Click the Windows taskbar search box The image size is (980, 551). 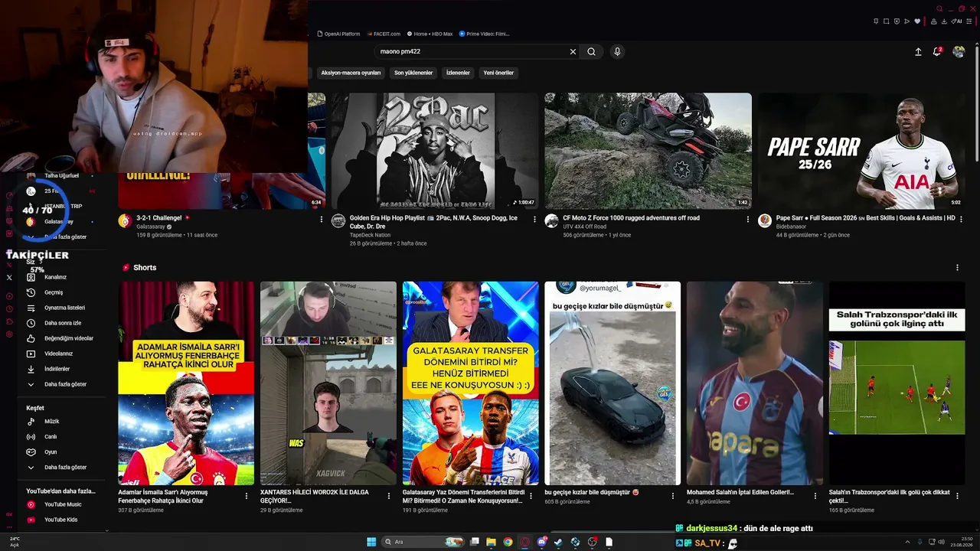(423, 542)
